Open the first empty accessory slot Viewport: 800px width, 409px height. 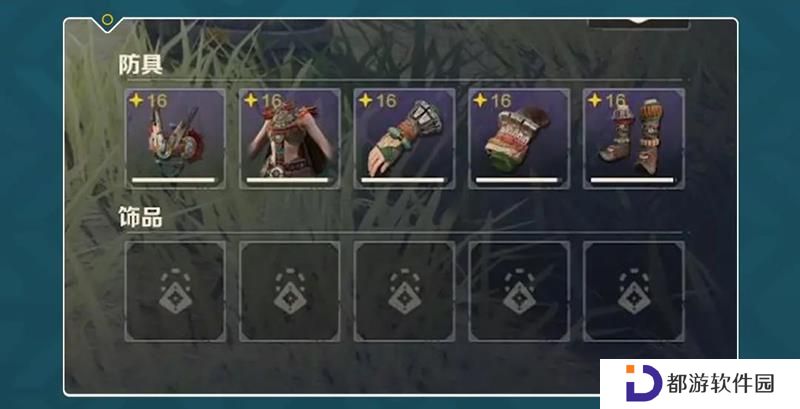pyautogui.click(x=175, y=291)
